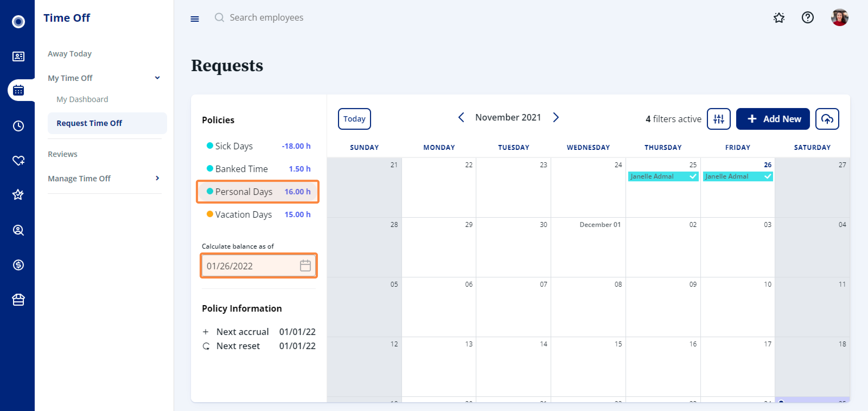Screen dimensions: 868x411
Task: Click the November 2021 month label
Action: point(508,117)
